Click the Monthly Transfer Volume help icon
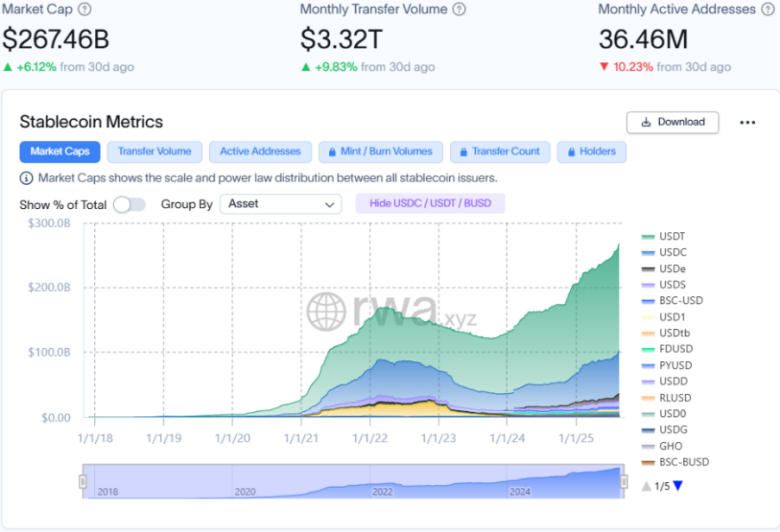Viewport: 780px width, 532px height. [460, 9]
